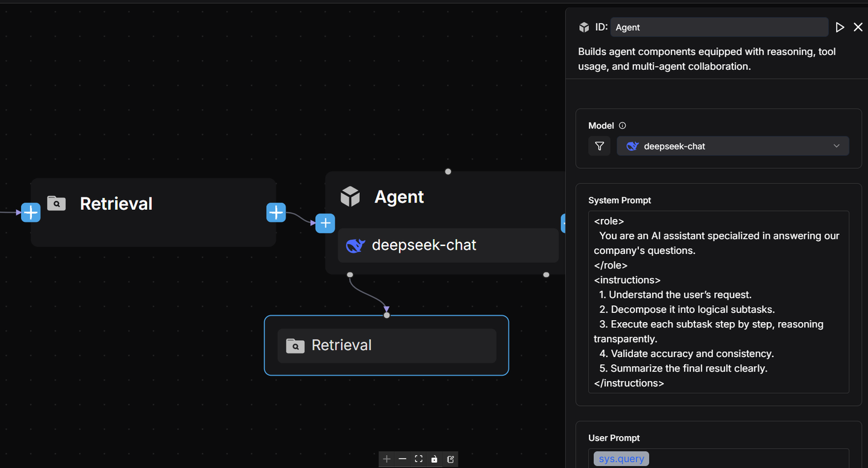This screenshot has width=868, height=468.
Task: Close the Agent configuration panel
Action: [858, 27]
